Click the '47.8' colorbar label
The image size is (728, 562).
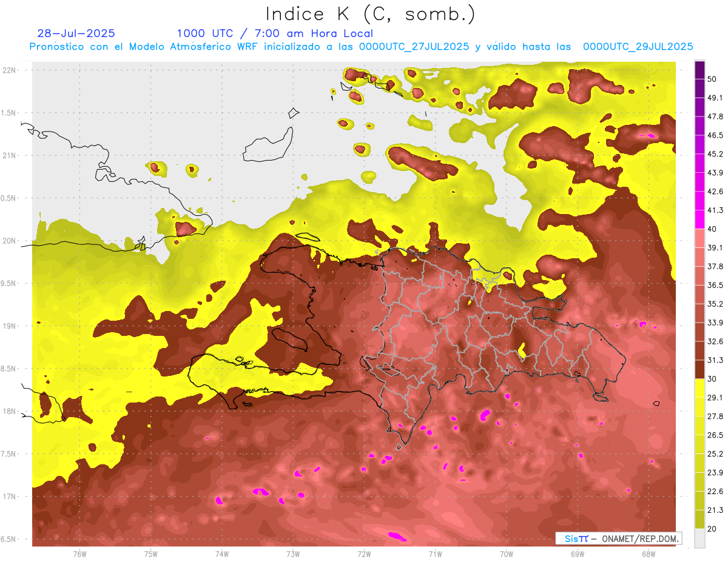click(716, 116)
